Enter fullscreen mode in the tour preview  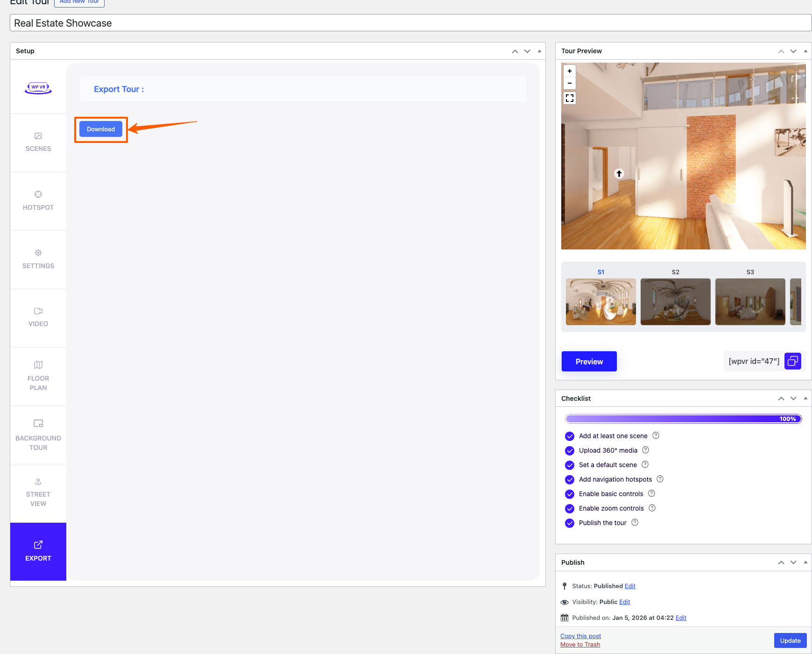[569, 98]
